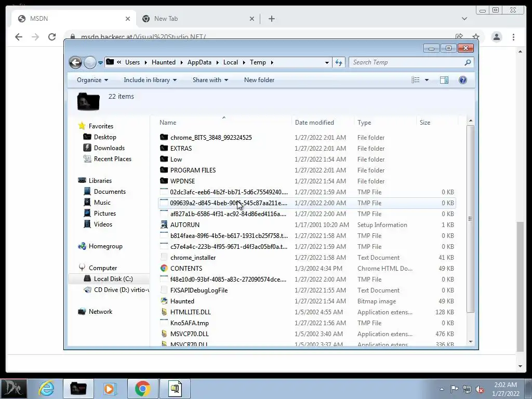Open the Organize menu

(92, 80)
